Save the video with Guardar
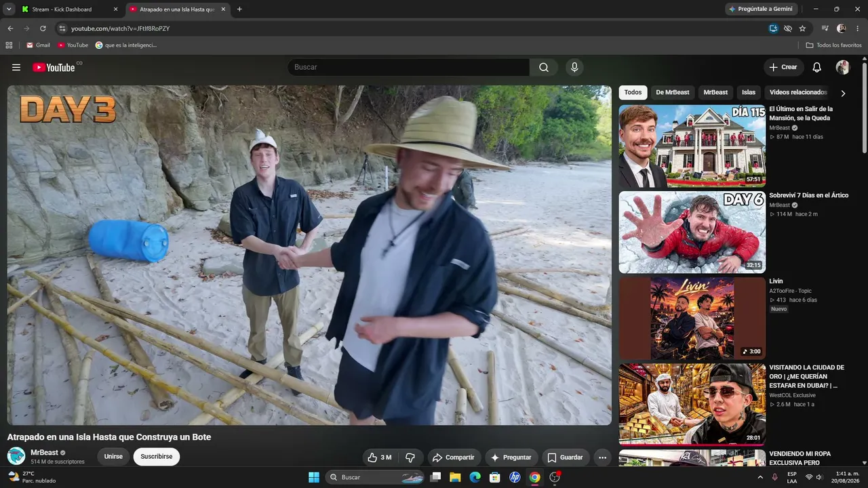This screenshot has width=868, height=488. pos(565,457)
